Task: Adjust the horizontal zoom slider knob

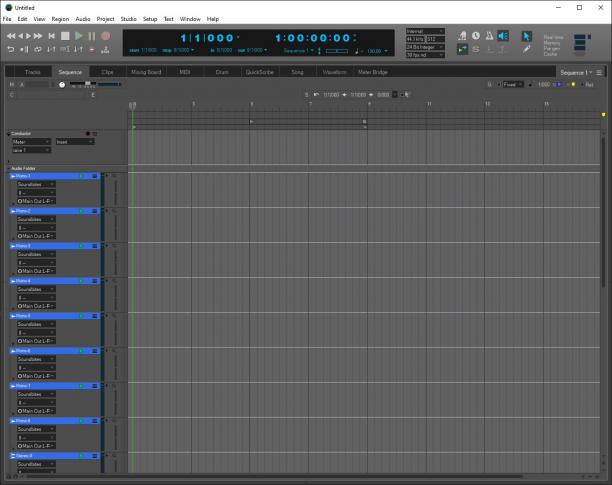Action: point(88,84)
